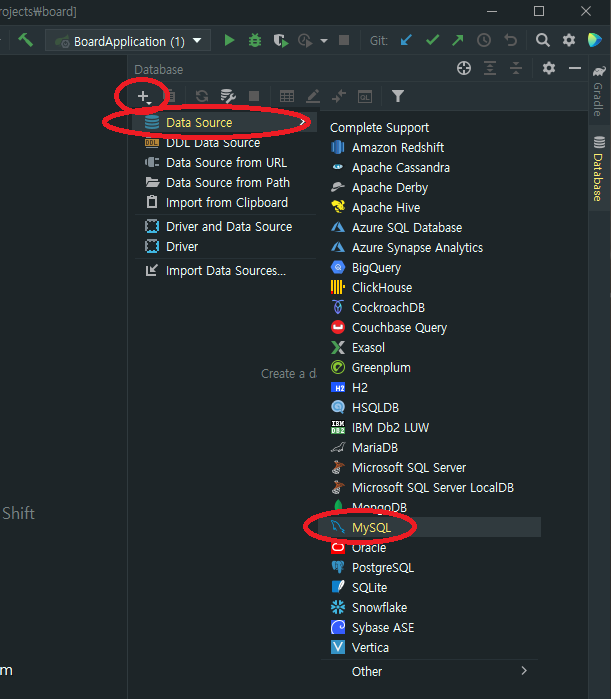Open Search Everywhere magnifier icon
Image resolution: width=611 pixels, height=699 pixels.
(x=542, y=41)
